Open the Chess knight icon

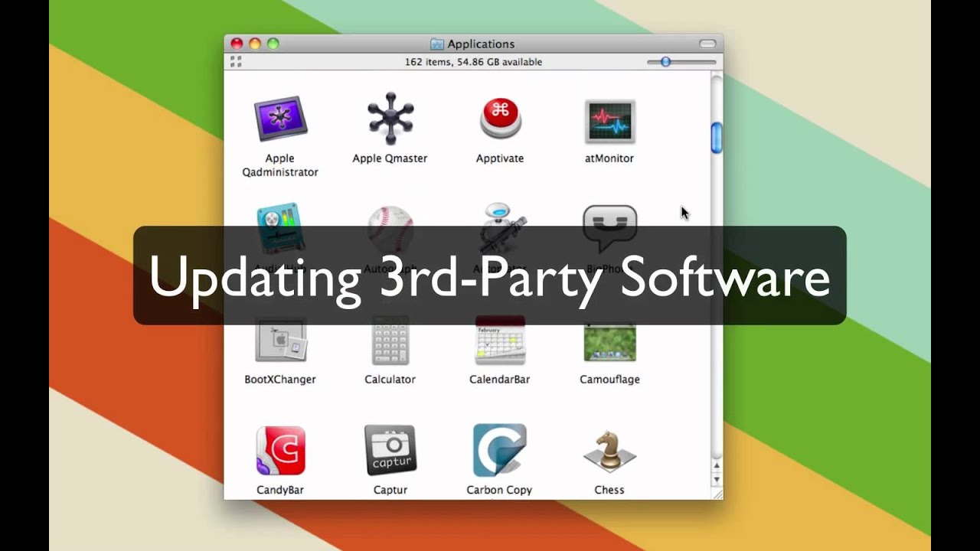[609, 452]
